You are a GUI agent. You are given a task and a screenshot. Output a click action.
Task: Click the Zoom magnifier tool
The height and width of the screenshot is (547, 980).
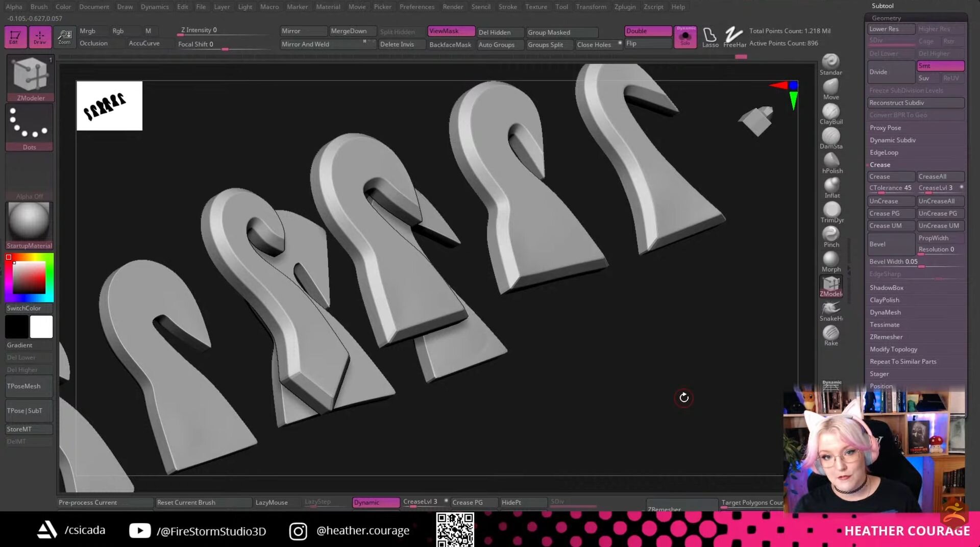[65, 37]
